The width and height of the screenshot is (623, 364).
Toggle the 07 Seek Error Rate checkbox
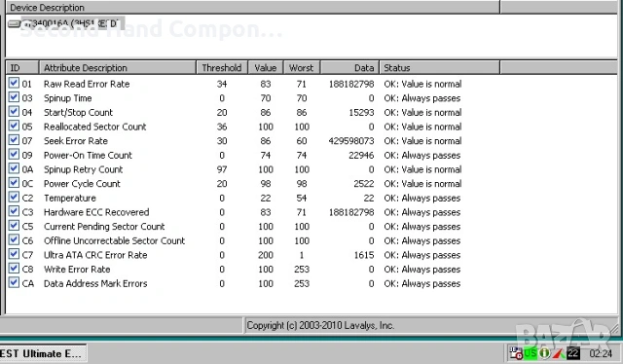[14, 140]
